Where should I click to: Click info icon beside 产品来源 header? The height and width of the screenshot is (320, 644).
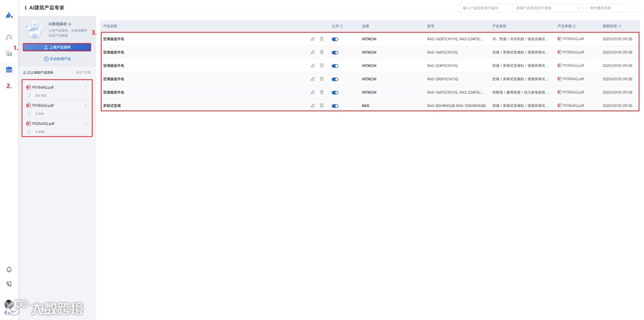[x=574, y=26]
